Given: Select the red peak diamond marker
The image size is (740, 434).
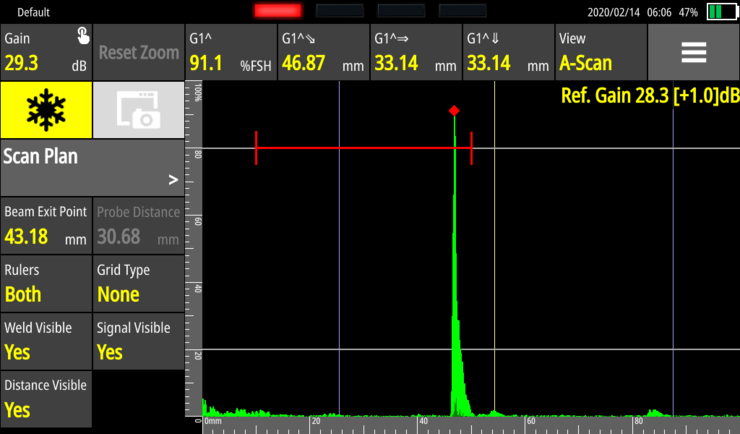Looking at the screenshot, I should (454, 111).
